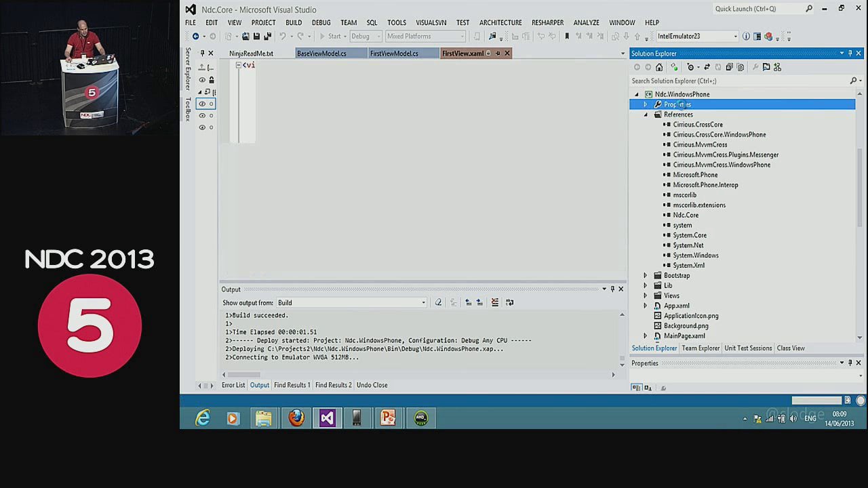Open PowerPoint from the taskbar

click(388, 418)
